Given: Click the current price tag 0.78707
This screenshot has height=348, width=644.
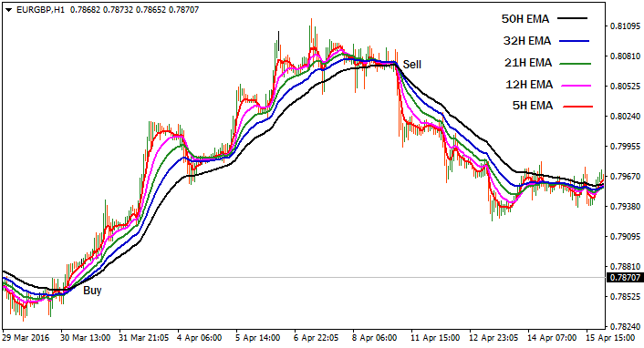Looking at the screenshot, I should [x=625, y=278].
